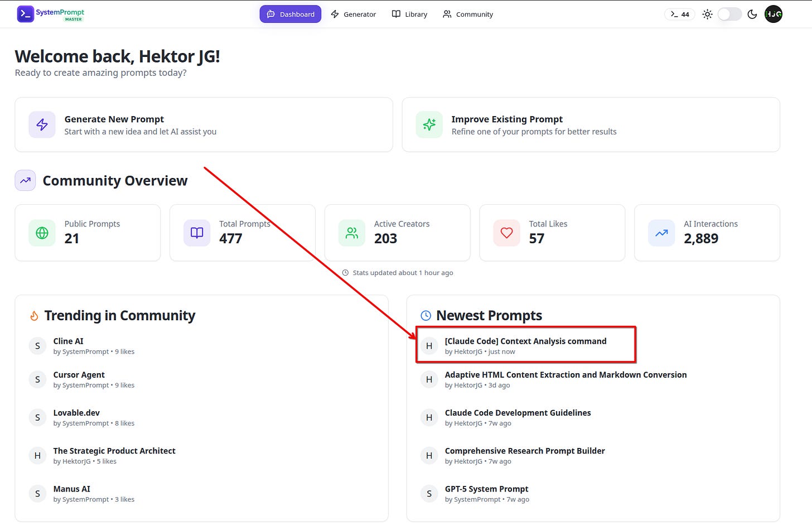Click the Community Overview heading
812x530 pixels.
tap(115, 181)
